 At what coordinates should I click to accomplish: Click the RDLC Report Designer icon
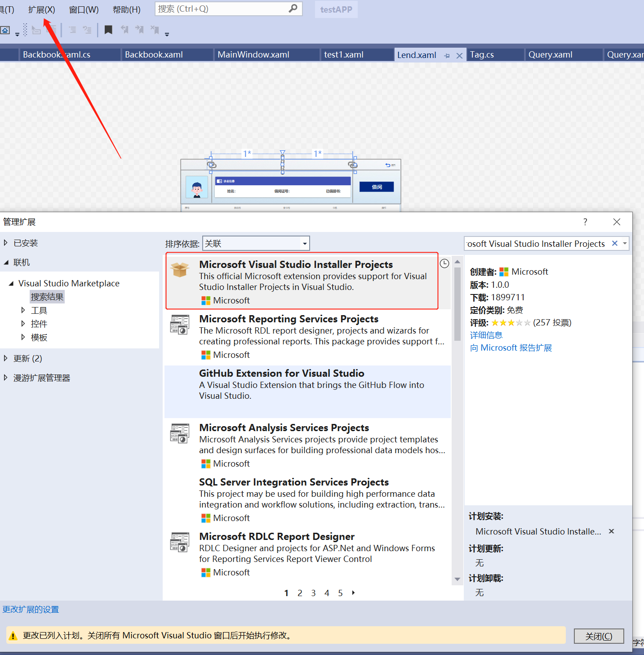click(180, 542)
